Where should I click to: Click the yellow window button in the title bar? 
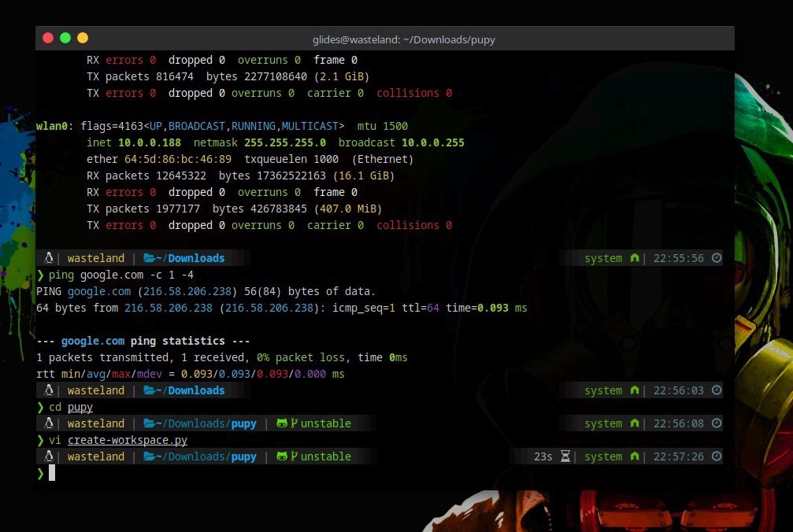coord(83,38)
